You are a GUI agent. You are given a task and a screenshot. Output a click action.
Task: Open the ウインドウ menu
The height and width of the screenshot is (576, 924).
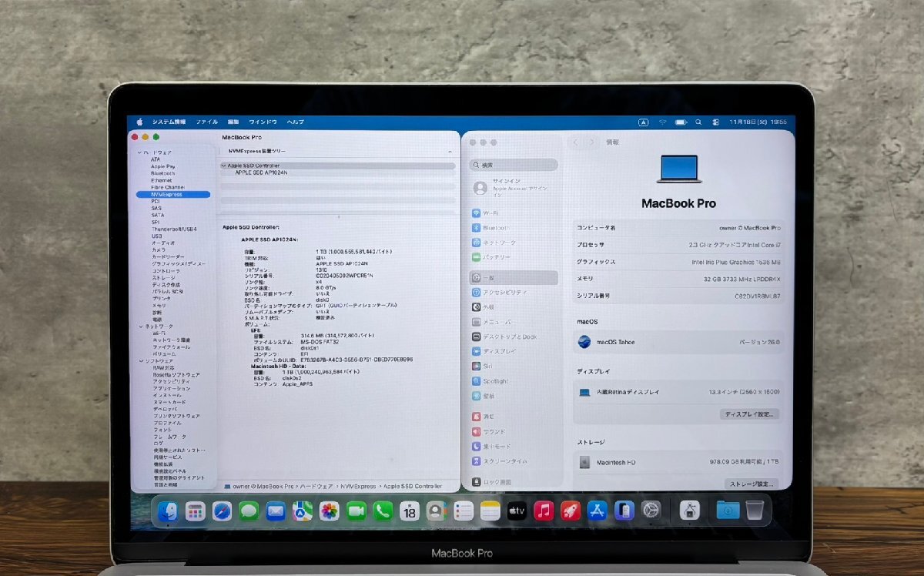[263, 122]
